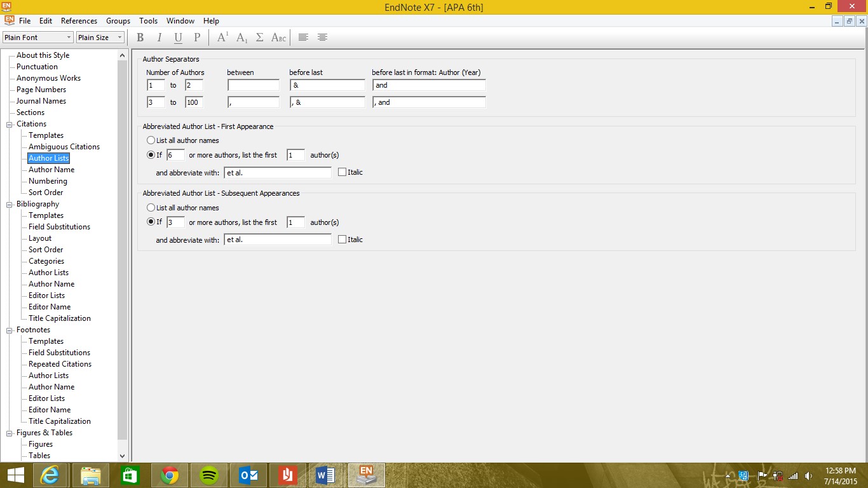Apply Small Caps formatting icon
Viewport: 868px width, 488px height.
(278, 37)
